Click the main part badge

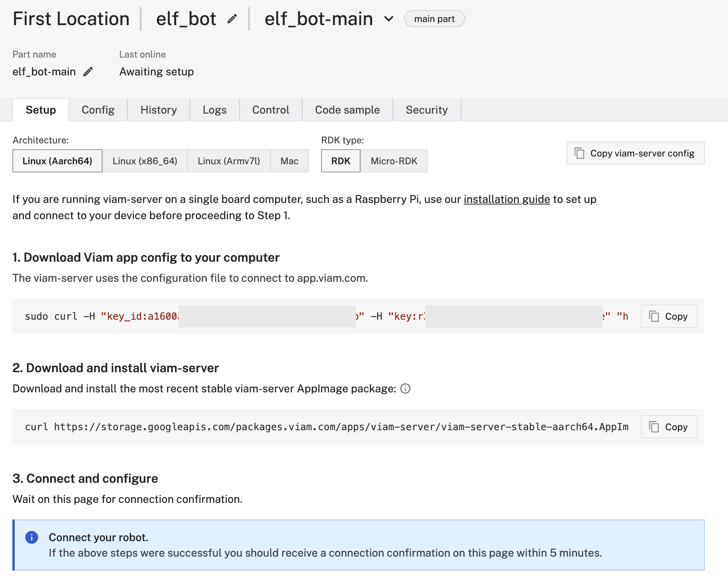434,19
